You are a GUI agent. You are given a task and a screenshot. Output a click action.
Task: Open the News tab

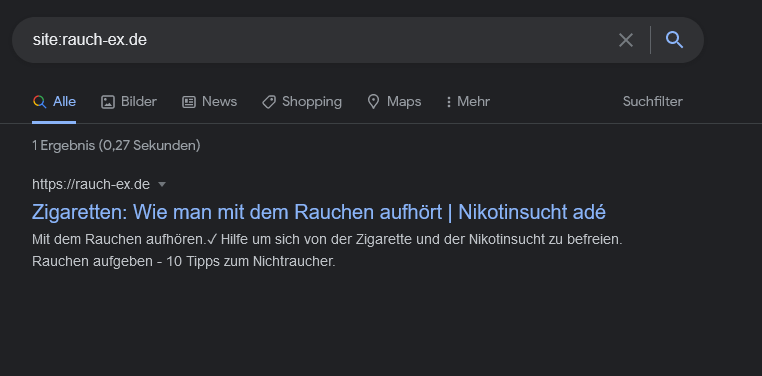coord(209,102)
